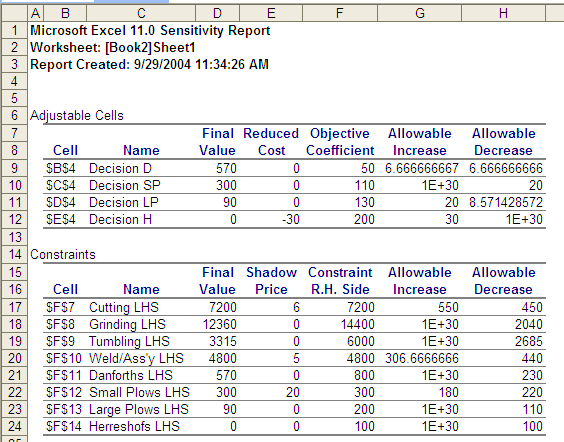Image resolution: width=564 pixels, height=442 pixels.
Task: Click the 'Decision LP' name cell
Action: point(123,202)
